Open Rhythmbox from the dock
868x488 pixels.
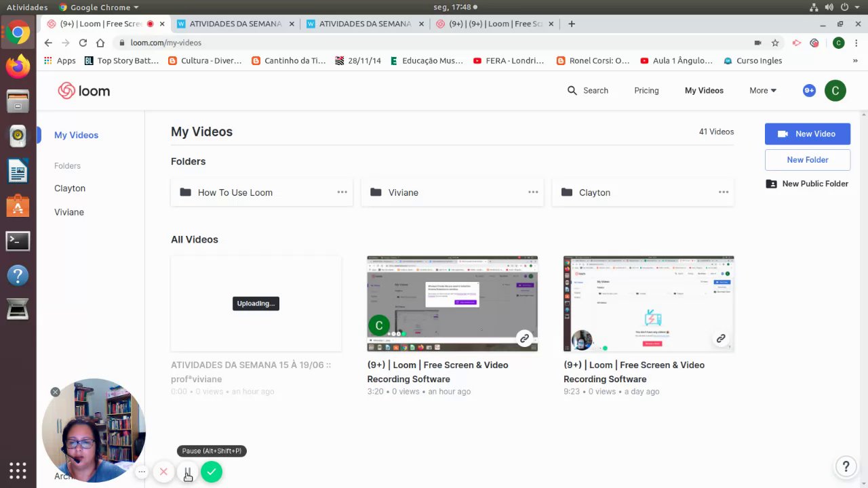pyautogui.click(x=18, y=136)
